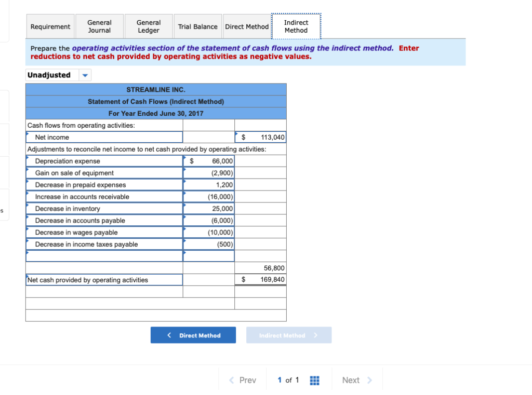Select the General Ledger tab

pos(149,26)
